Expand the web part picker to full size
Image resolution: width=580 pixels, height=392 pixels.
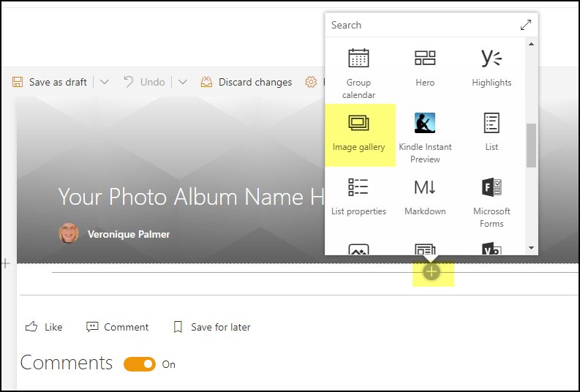(x=525, y=25)
